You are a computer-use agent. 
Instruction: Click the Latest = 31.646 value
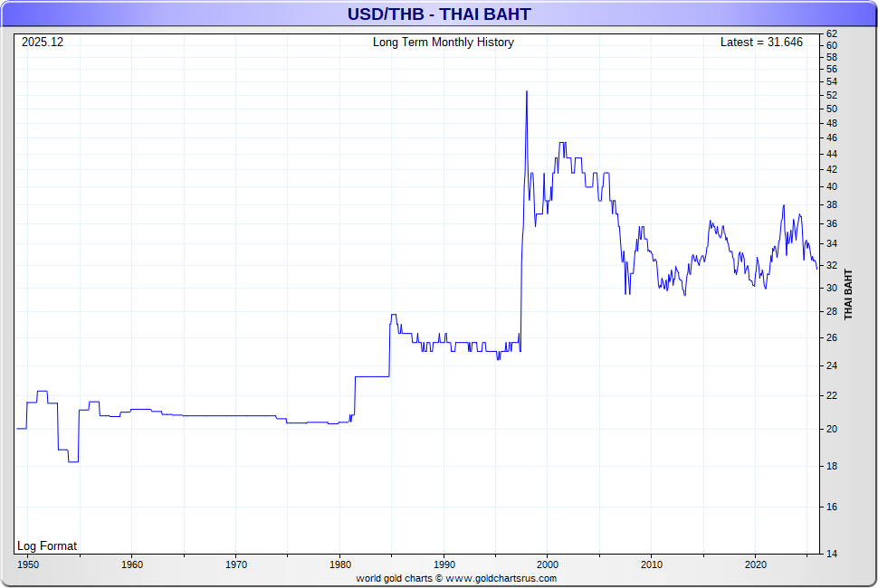coord(761,43)
